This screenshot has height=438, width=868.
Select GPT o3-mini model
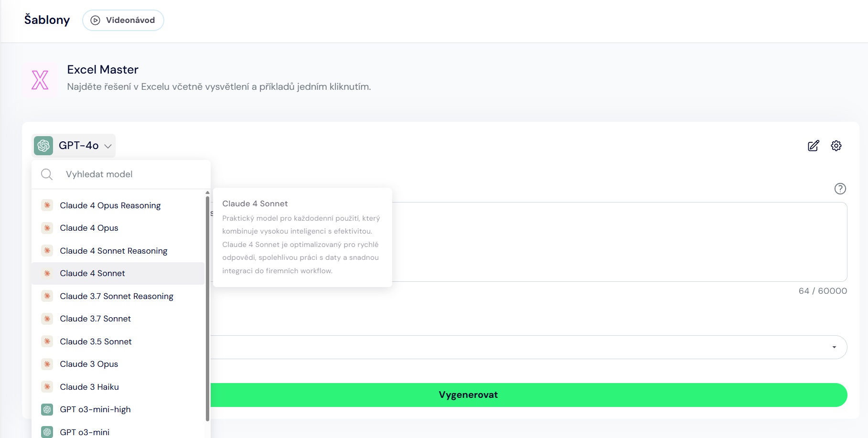[118, 431]
